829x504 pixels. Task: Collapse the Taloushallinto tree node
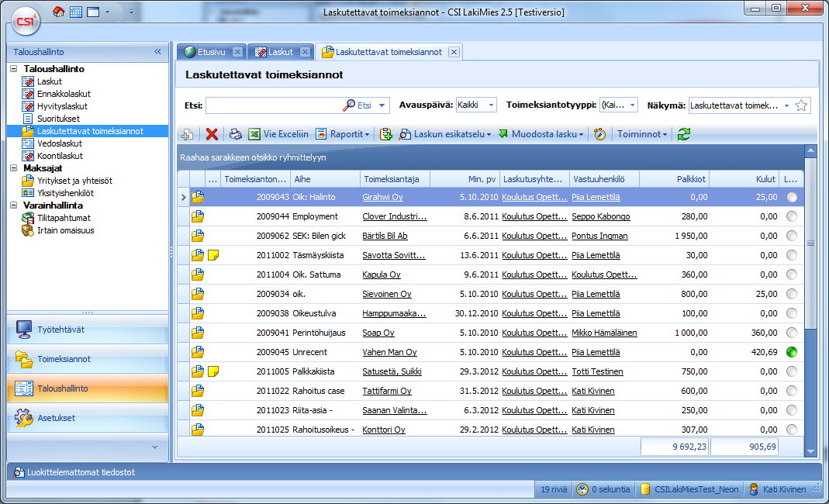[x=14, y=69]
